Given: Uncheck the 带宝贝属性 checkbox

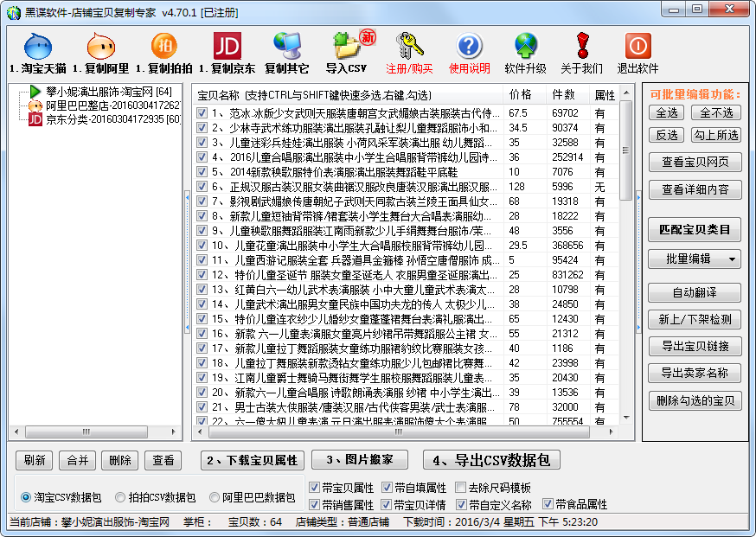Looking at the screenshot, I should click(315, 488).
